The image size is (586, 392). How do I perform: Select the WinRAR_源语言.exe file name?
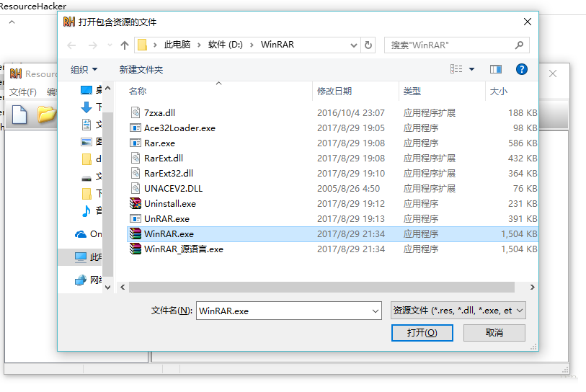pyautogui.click(x=184, y=249)
